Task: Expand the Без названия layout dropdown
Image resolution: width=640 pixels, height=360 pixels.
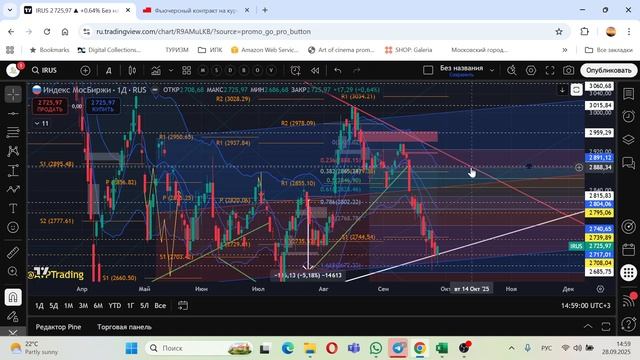Action: (492, 70)
